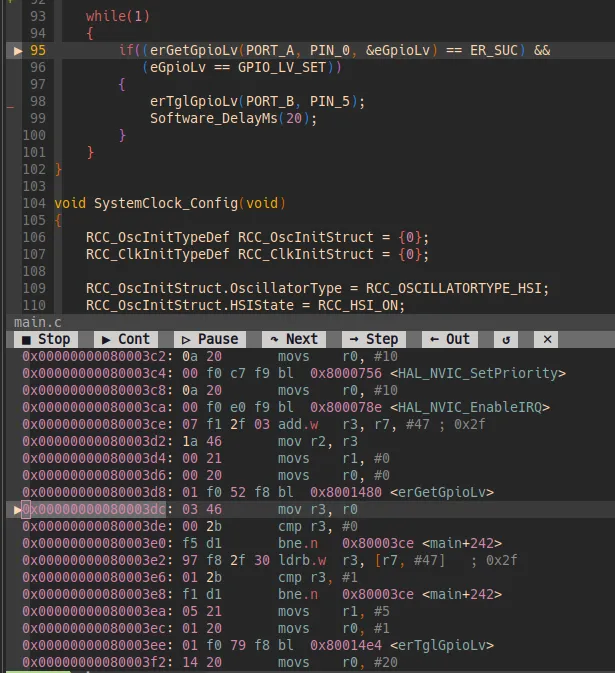Click the current-line arrow at line 95

[x=18, y=51]
